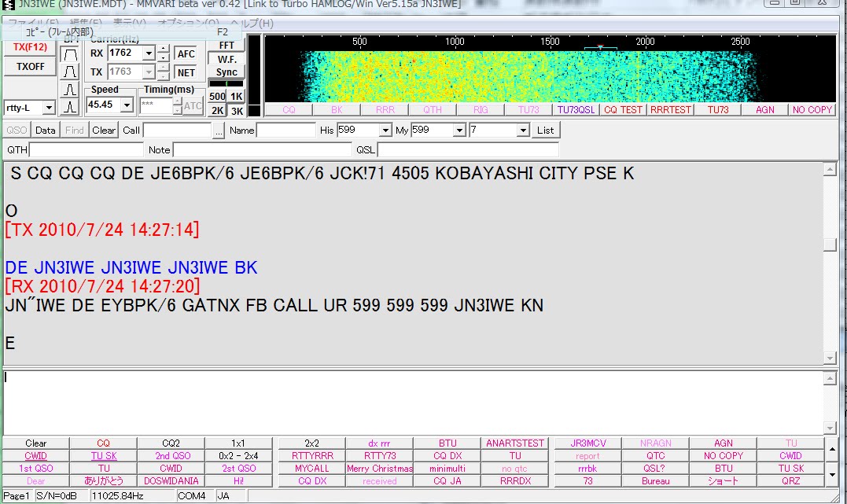Open the View menu 表示(V)
The height and width of the screenshot is (504, 847).
point(130,24)
